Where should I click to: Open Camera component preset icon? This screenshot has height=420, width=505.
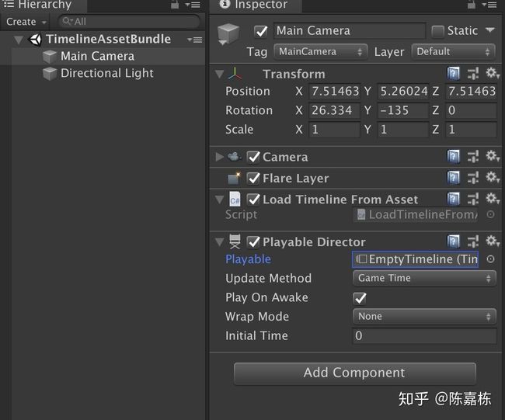pos(473,157)
